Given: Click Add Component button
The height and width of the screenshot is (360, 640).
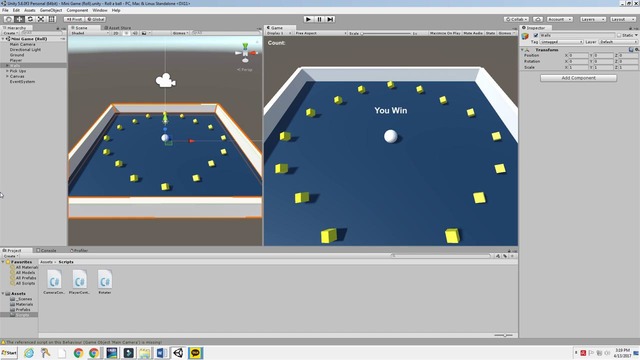Looking at the screenshot, I should coord(578,78).
